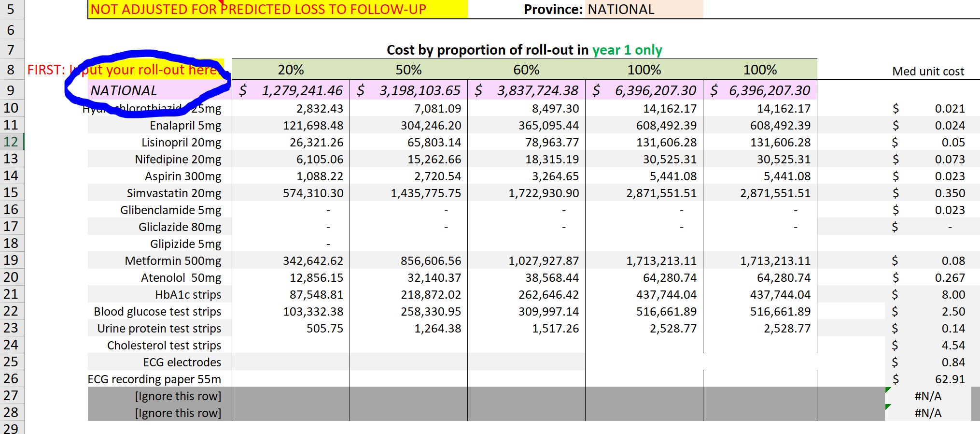Viewport: 980px width, 434px height.
Task: Select the Lisinopril 20mg row label
Action: coord(181,143)
